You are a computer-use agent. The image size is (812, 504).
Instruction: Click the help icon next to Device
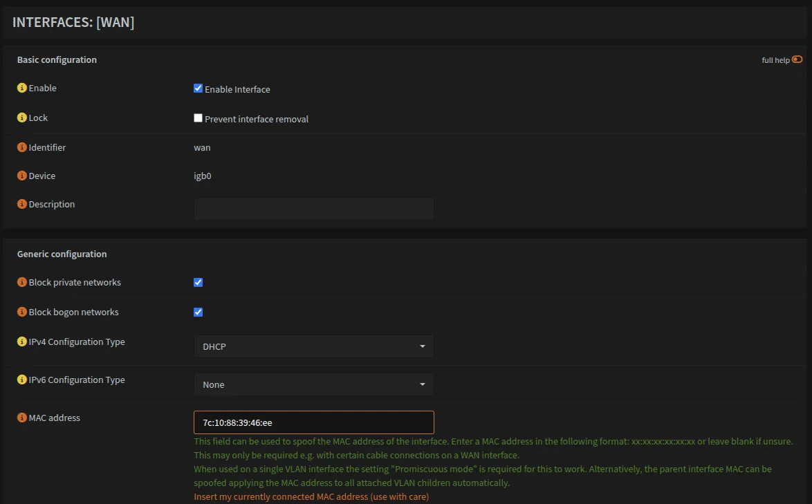click(22, 176)
